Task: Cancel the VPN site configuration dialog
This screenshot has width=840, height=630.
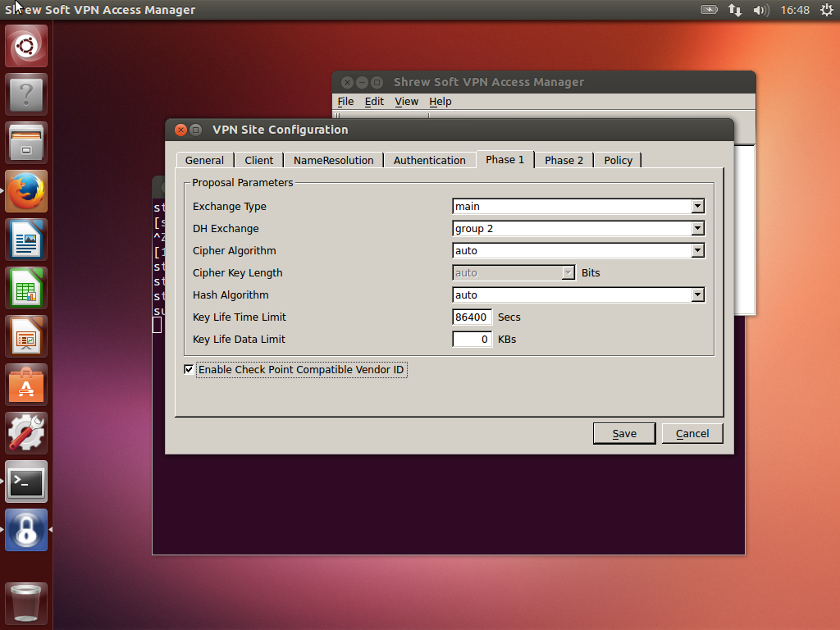Action: pyautogui.click(x=692, y=433)
